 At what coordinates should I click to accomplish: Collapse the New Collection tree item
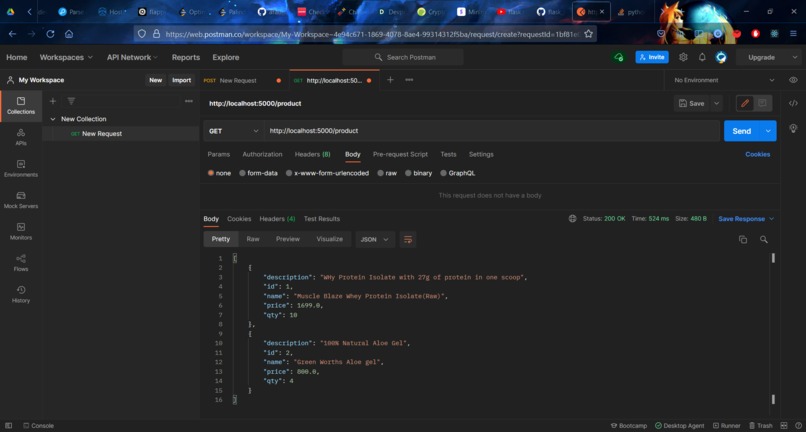coord(53,119)
